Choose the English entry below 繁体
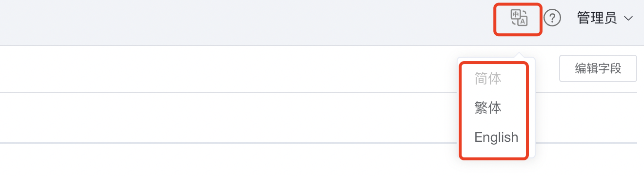 pyautogui.click(x=496, y=137)
